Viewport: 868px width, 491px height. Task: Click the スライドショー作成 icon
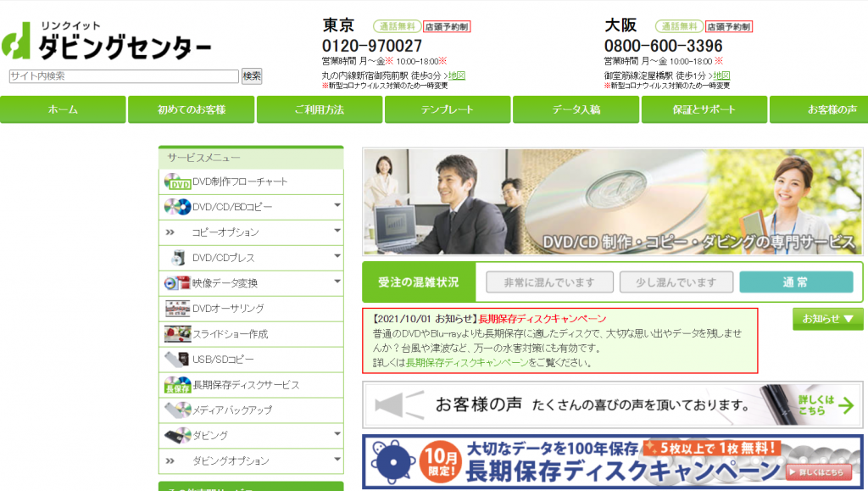point(176,334)
